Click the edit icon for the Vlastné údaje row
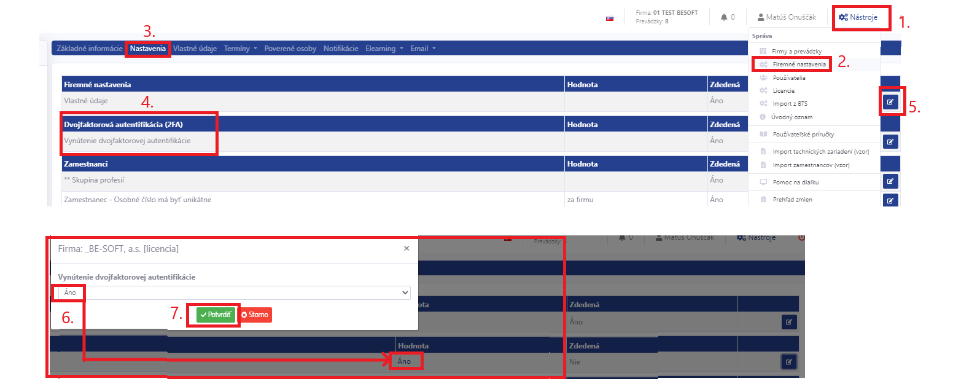 coord(890,102)
